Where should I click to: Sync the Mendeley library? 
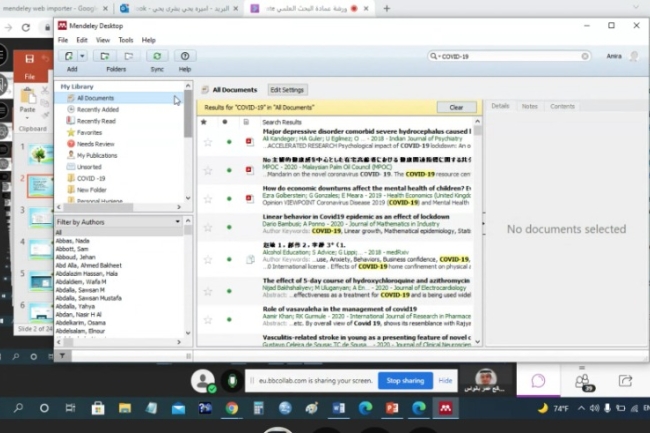(x=157, y=56)
